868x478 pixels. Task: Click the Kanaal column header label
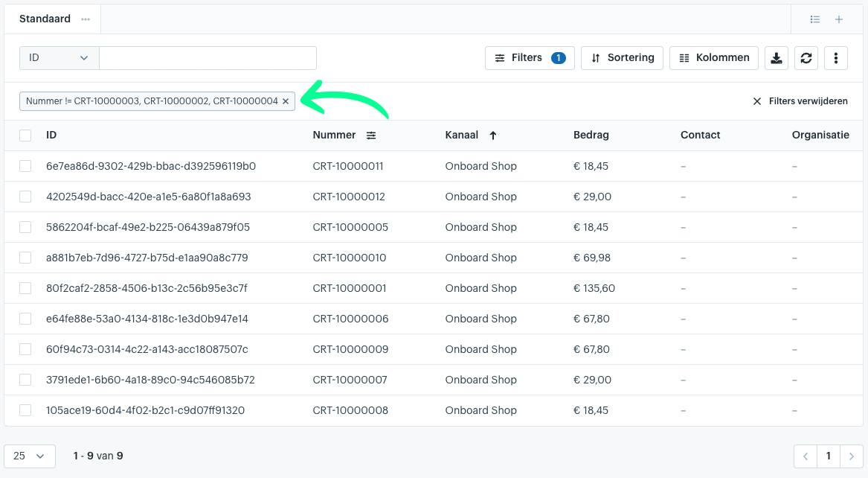(x=462, y=136)
